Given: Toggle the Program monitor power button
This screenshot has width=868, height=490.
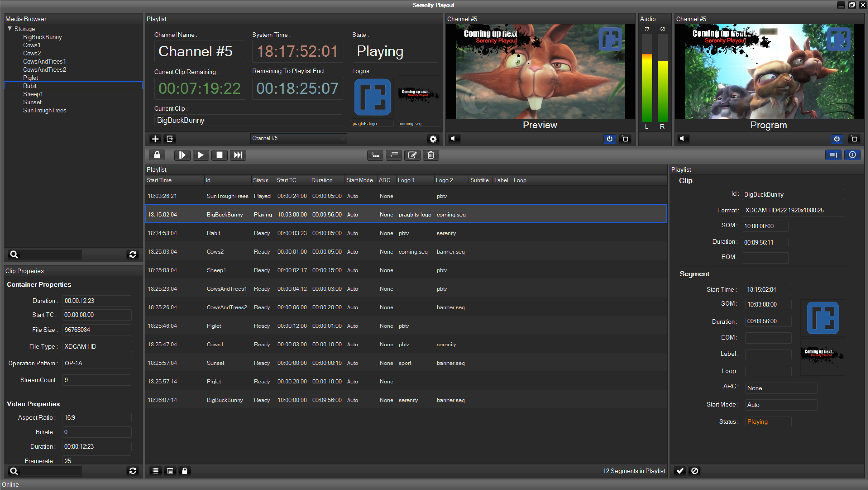Looking at the screenshot, I should pyautogui.click(x=837, y=139).
